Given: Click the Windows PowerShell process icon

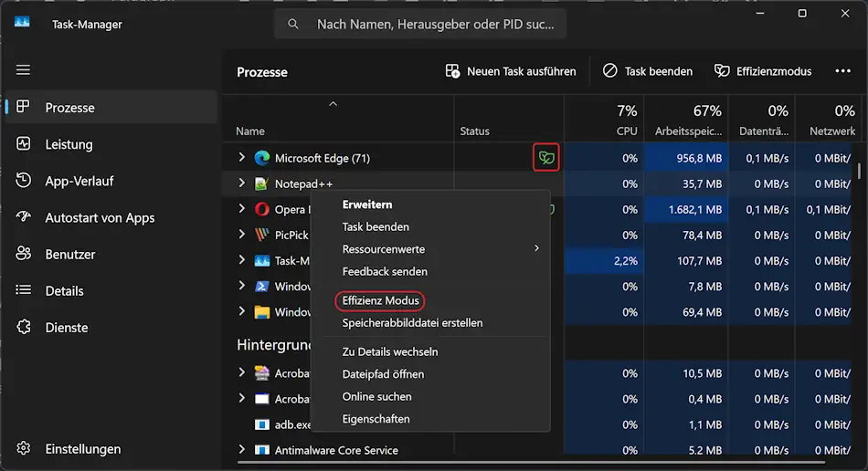Looking at the screenshot, I should (262, 287).
